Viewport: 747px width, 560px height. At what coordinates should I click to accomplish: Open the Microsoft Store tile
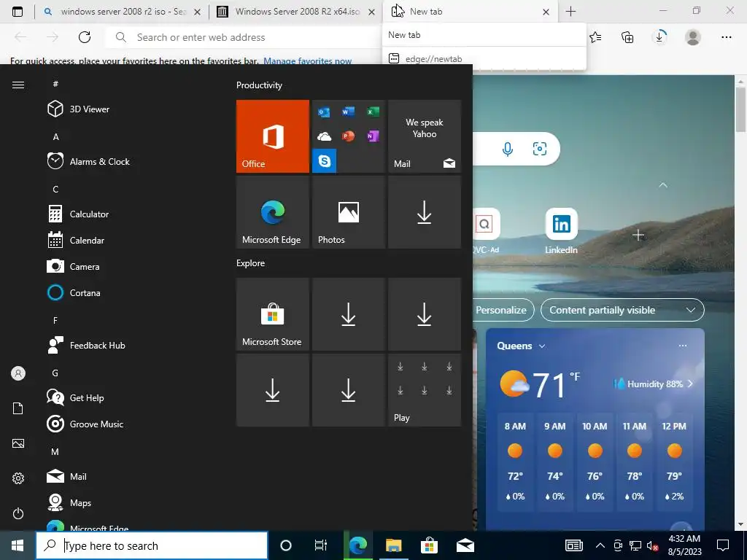coord(273,314)
